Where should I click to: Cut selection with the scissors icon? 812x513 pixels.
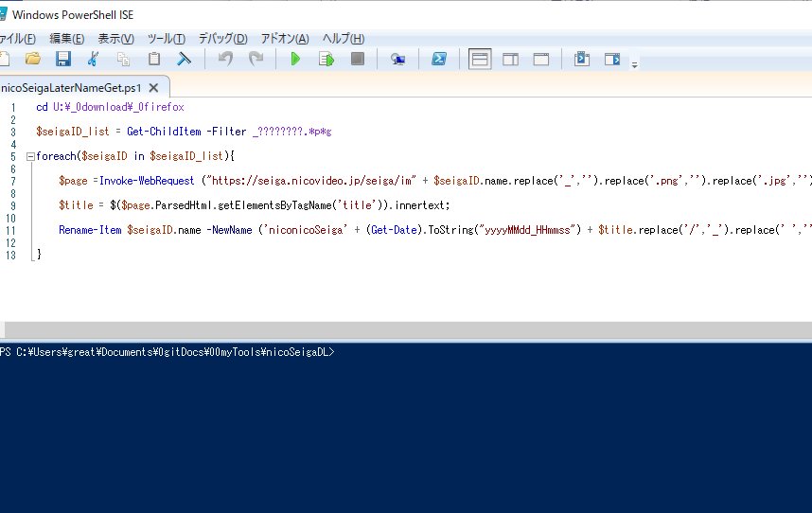pos(93,59)
